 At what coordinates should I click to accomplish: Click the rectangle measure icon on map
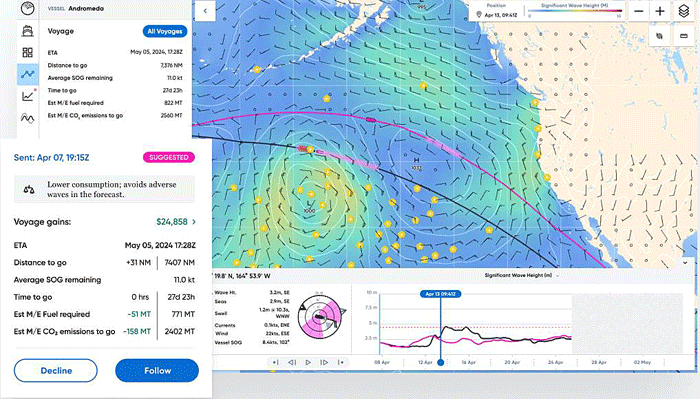(x=683, y=36)
